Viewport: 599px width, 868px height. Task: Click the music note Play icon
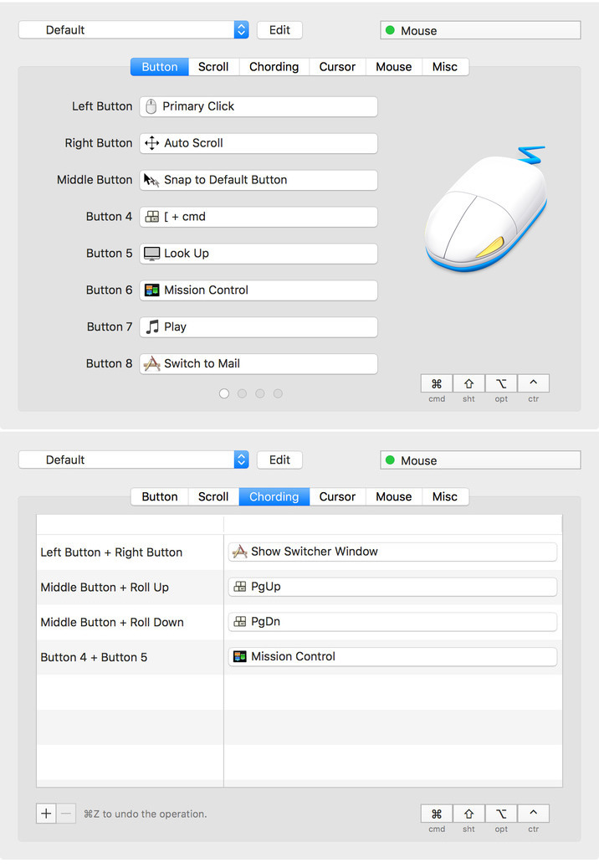point(151,327)
